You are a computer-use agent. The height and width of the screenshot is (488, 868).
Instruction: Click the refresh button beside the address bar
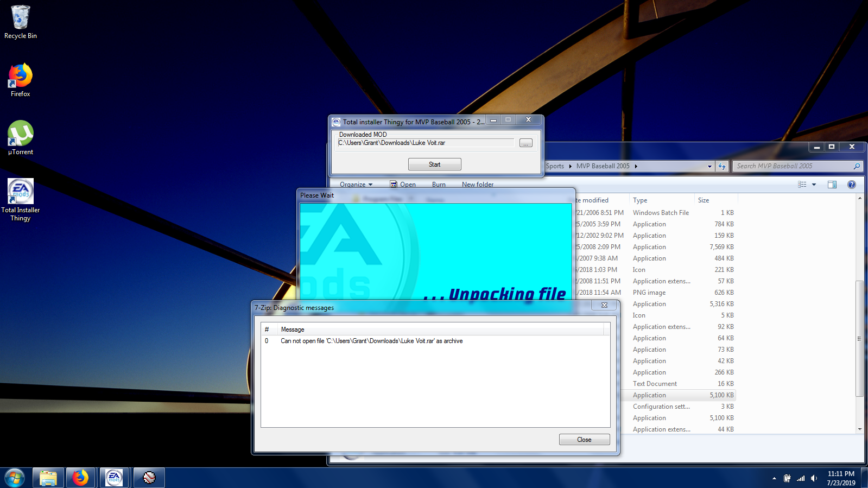pos(721,166)
